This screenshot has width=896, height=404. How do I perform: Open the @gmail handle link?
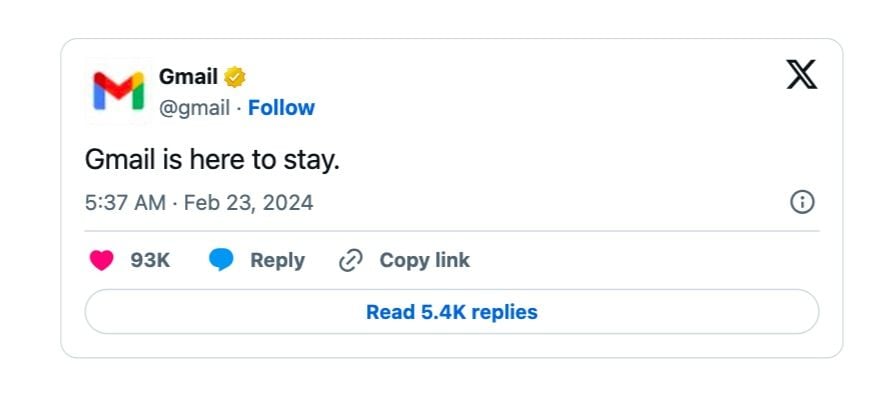pos(194,107)
